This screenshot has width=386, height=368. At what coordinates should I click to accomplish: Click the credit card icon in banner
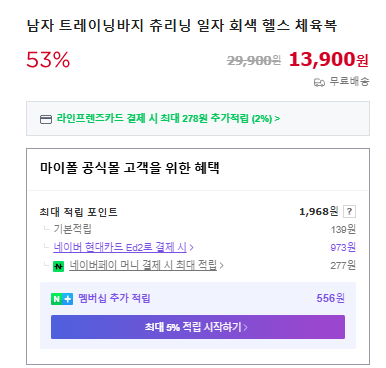pyautogui.click(x=46, y=119)
